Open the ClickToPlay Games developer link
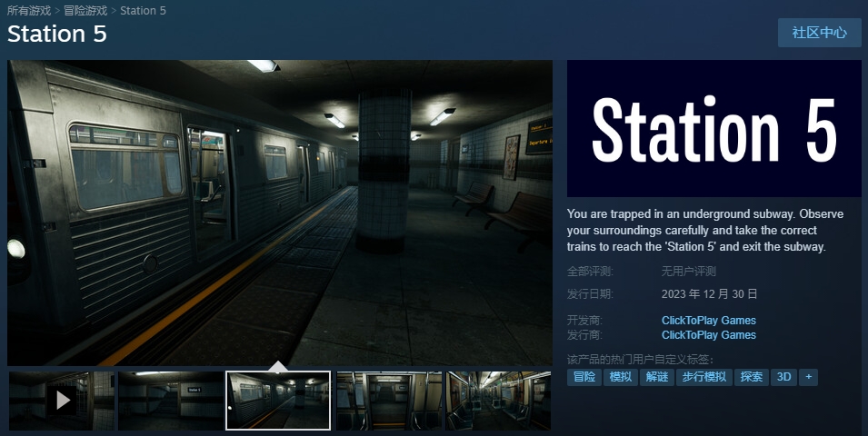 tap(709, 321)
